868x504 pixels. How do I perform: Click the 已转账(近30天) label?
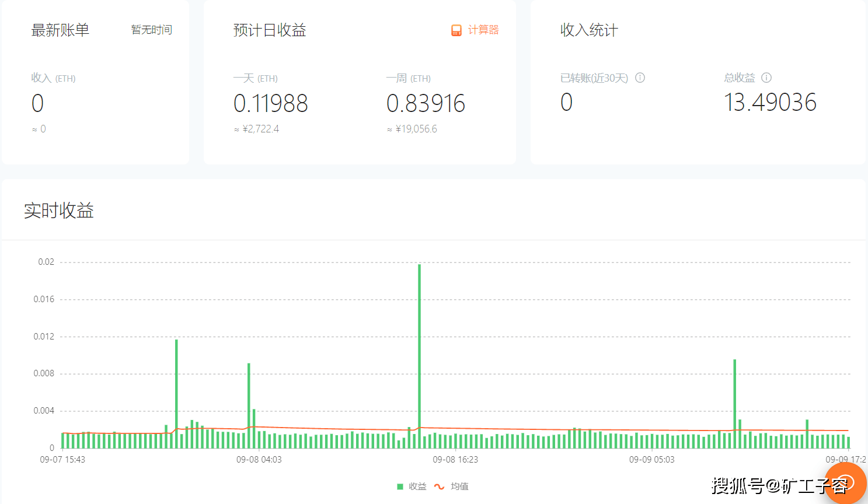[x=594, y=78]
